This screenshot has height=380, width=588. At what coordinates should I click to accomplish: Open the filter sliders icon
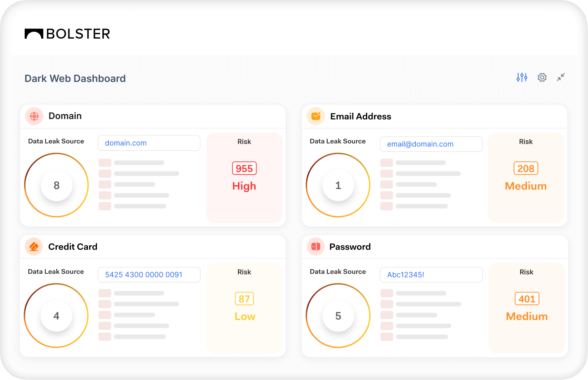click(522, 77)
